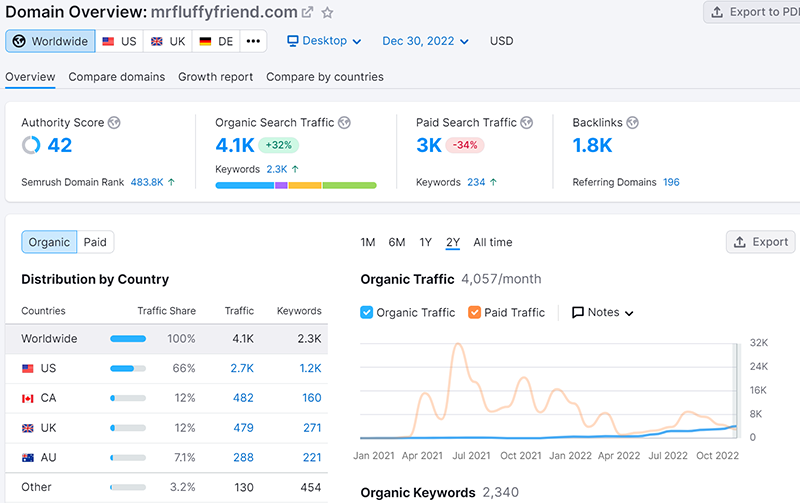Screen dimensions: 800x503
Task: Click the Backlinks globe info icon
Action: (x=633, y=122)
